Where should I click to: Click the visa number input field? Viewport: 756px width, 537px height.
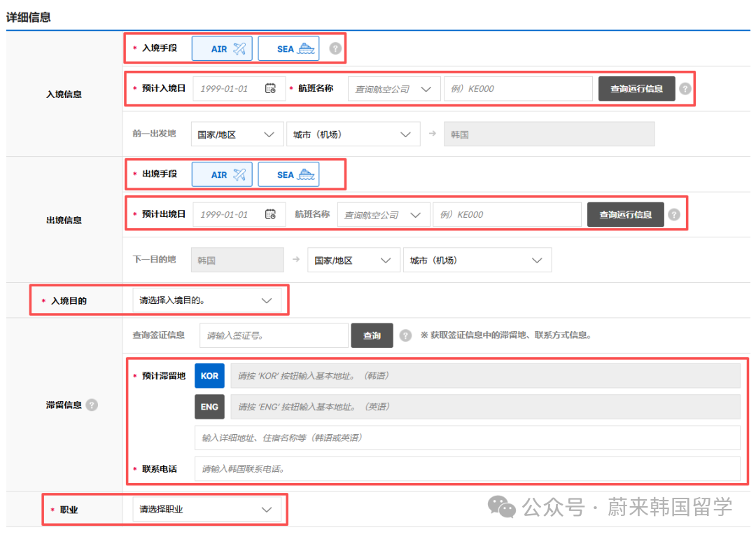coord(273,335)
